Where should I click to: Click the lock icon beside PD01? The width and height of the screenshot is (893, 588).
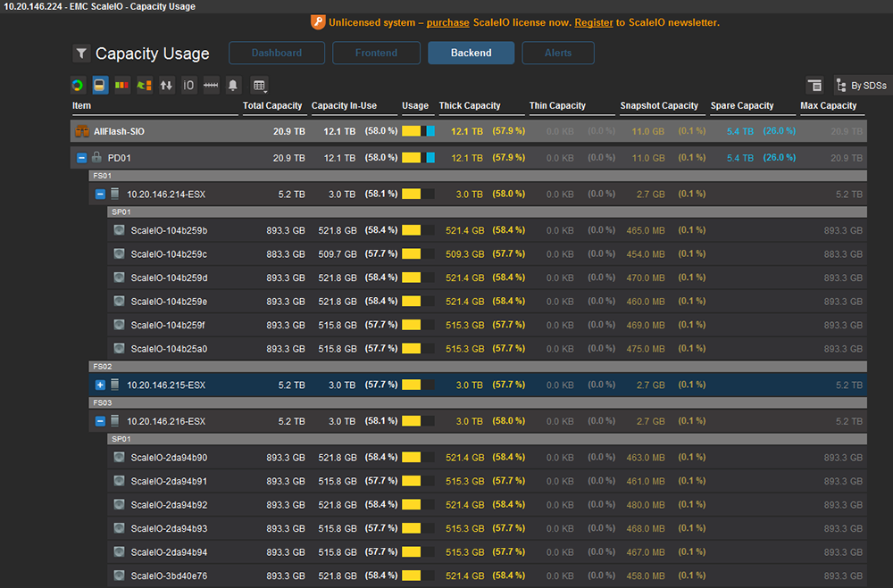[x=96, y=157]
